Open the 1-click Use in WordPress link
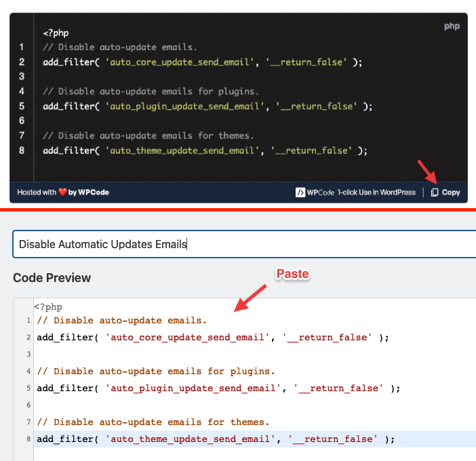The height and width of the screenshot is (461, 476). tap(376, 193)
